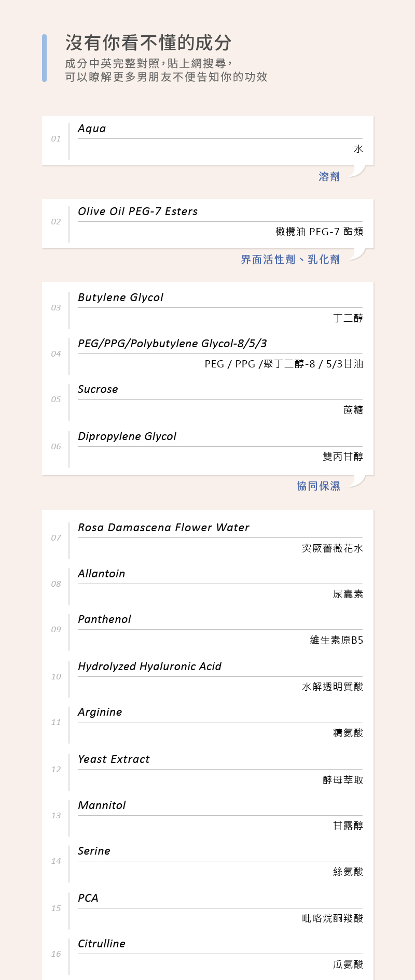The image size is (415, 980).
Task: Click the number 13 beside Mannitol
Action: coord(56,816)
